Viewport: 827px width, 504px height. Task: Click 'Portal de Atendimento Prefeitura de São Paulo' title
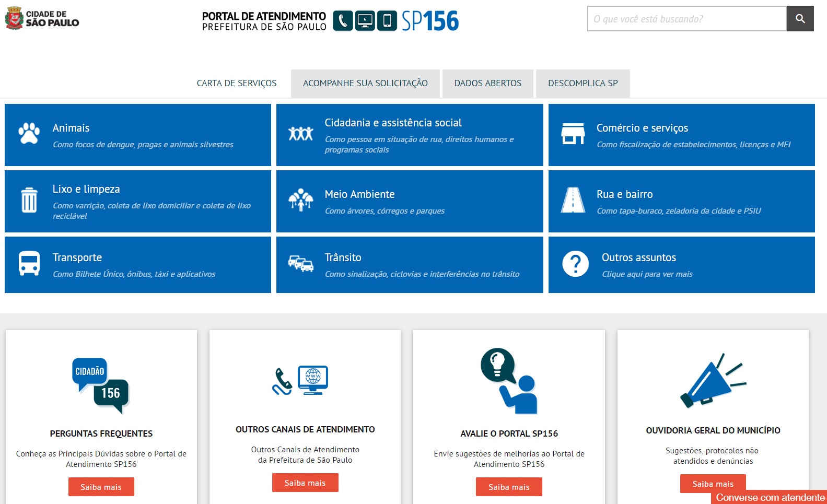coord(264,21)
